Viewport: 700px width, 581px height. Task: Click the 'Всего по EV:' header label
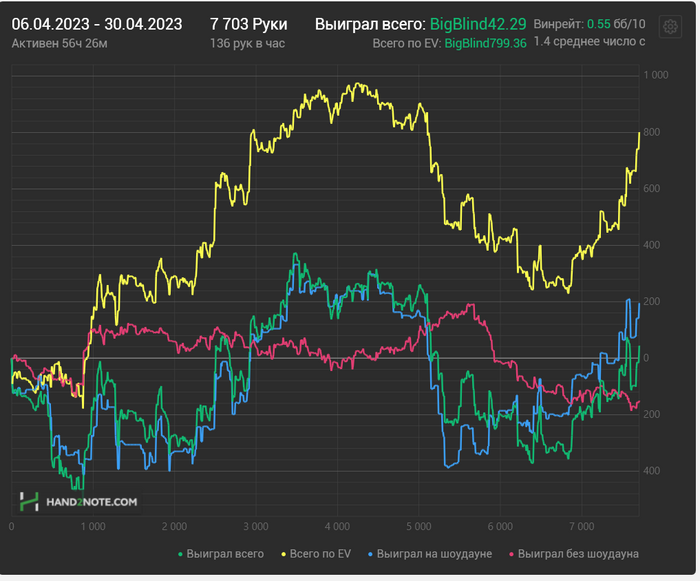407,43
